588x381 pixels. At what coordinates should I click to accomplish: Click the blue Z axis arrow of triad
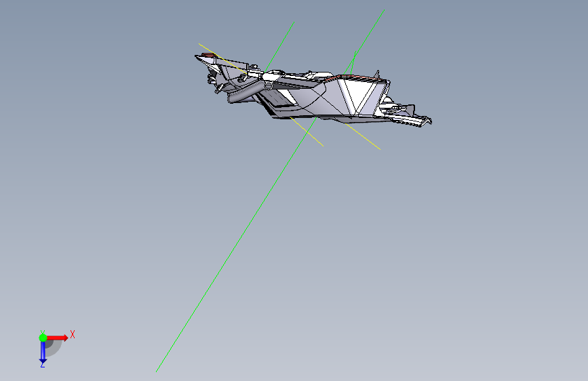(43, 353)
